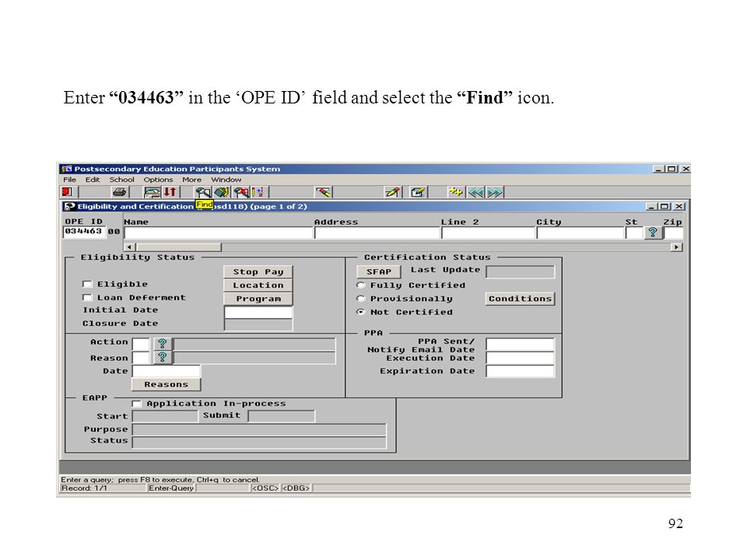Screen dimensions: 747x560
Task: Open the Window menu
Action: pos(226,180)
